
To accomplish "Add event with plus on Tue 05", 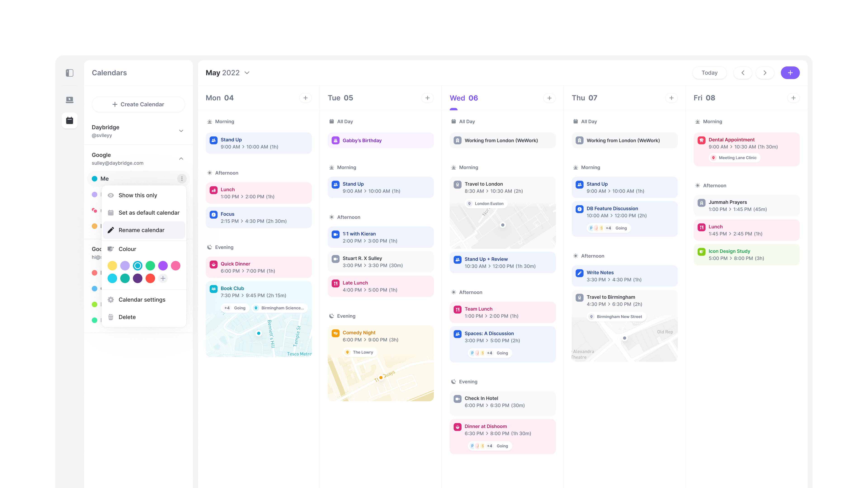I will [427, 98].
